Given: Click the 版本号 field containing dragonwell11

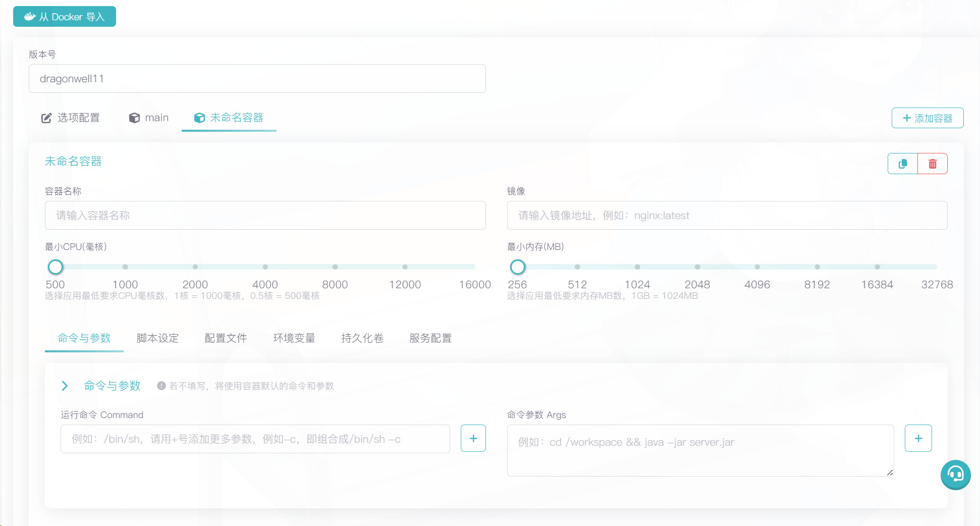Looking at the screenshot, I should (257, 79).
